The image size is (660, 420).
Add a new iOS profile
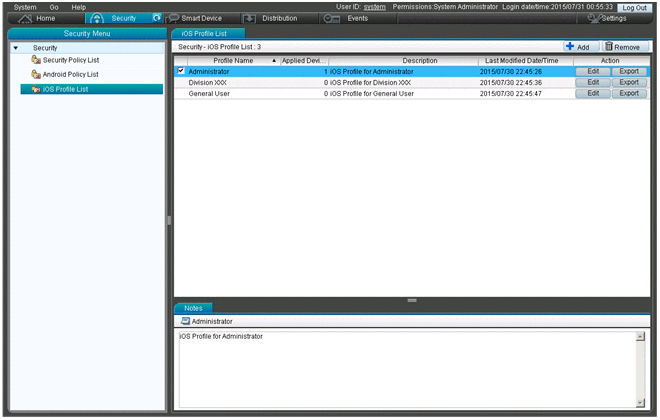577,47
